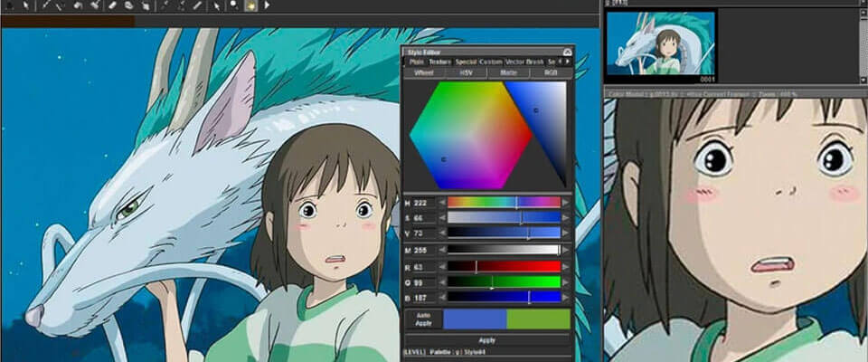This screenshot has height=362, width=868.
Task: Expand the toolbar with the right arrow
Action: click(x=267, y=5)
